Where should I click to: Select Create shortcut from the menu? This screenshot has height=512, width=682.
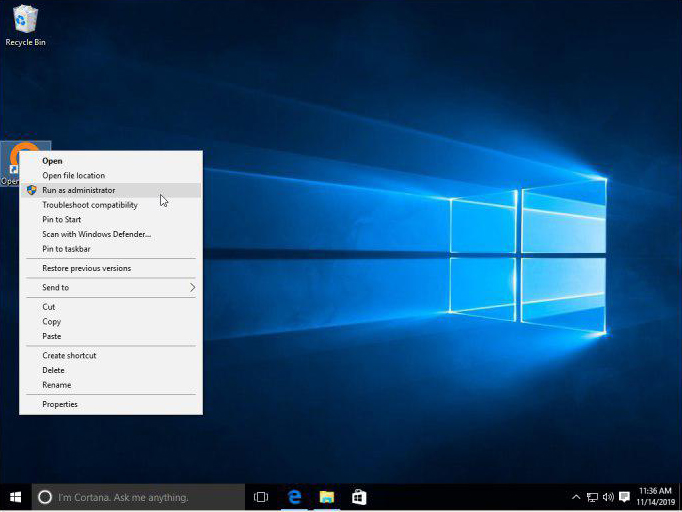click(x=69, y=356)
